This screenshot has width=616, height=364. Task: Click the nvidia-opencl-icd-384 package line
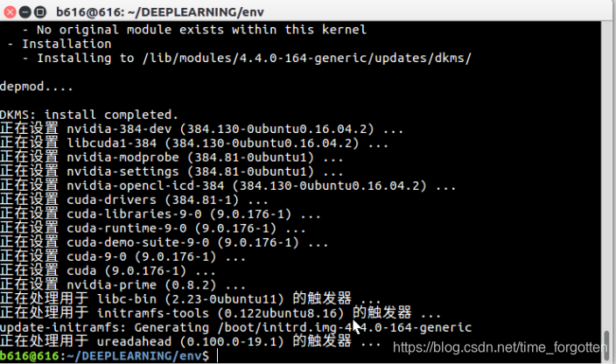(227, 185)
